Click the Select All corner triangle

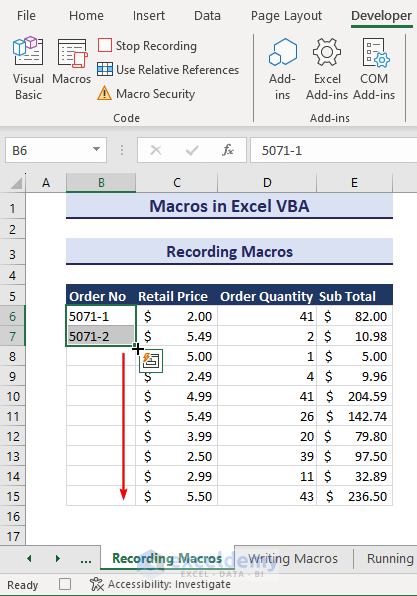pyautogui.click(x=16, y=183)
